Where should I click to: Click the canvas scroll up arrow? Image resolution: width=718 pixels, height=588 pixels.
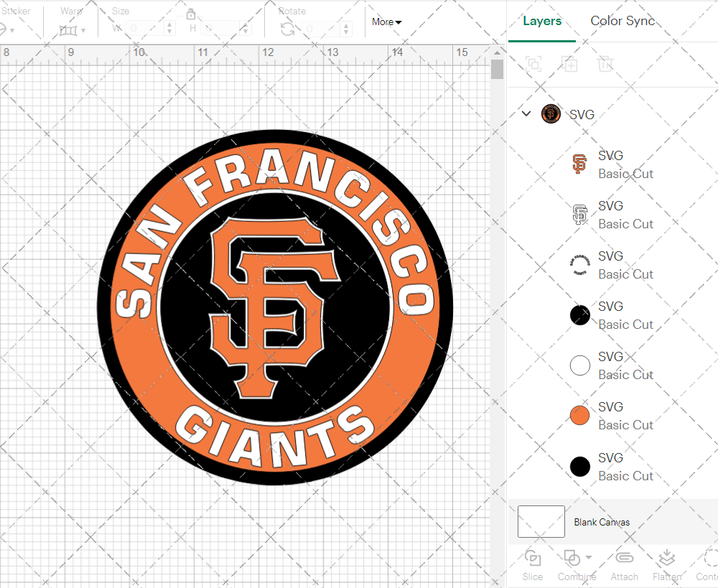coord(497,52)
